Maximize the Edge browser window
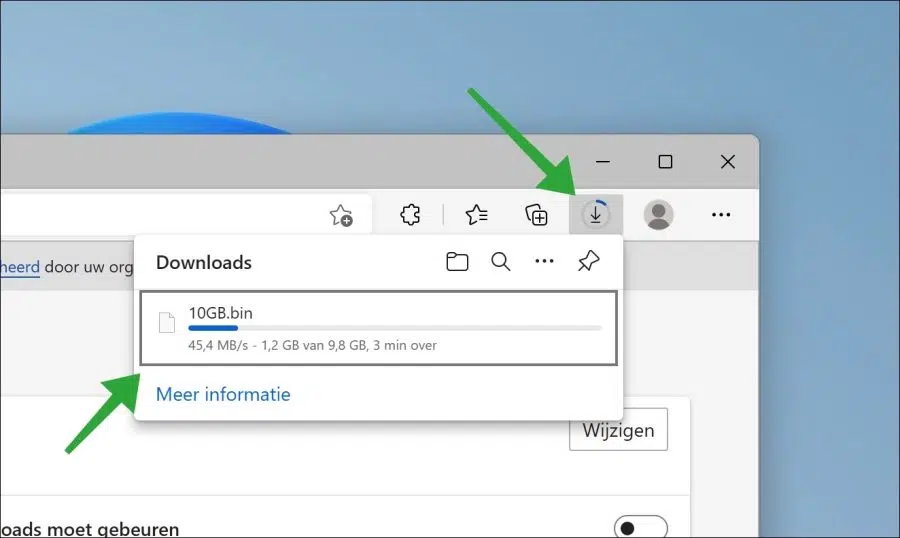Screen dimensions: 900x538 pos(665,162)
